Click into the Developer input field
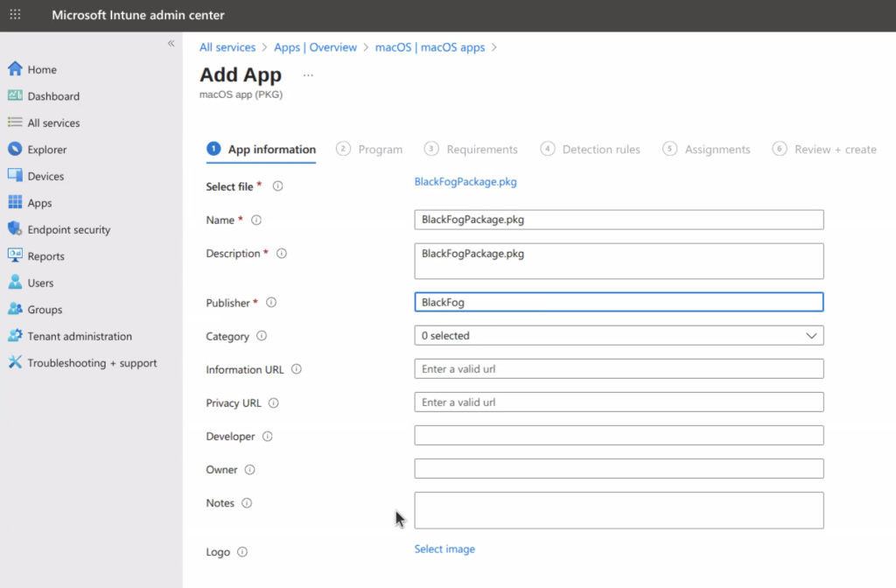This screenshot has width=896, height=588. [x=619, y=436]
